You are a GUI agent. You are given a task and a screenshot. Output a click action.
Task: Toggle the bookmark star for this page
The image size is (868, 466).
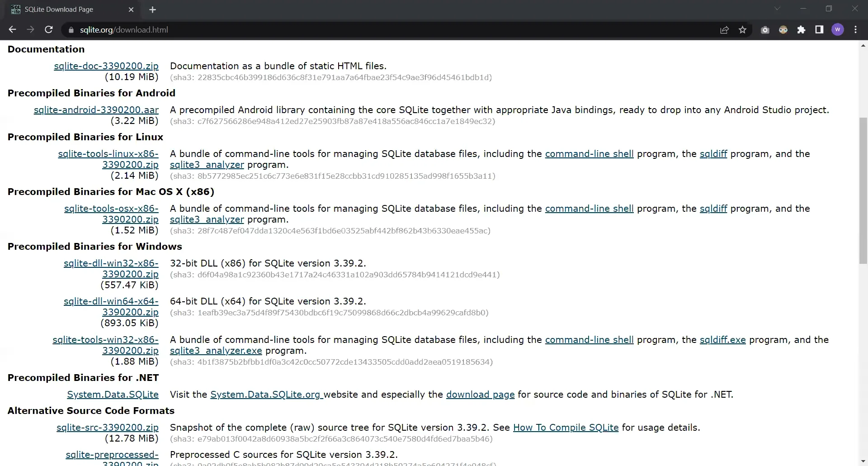(743, 29)
